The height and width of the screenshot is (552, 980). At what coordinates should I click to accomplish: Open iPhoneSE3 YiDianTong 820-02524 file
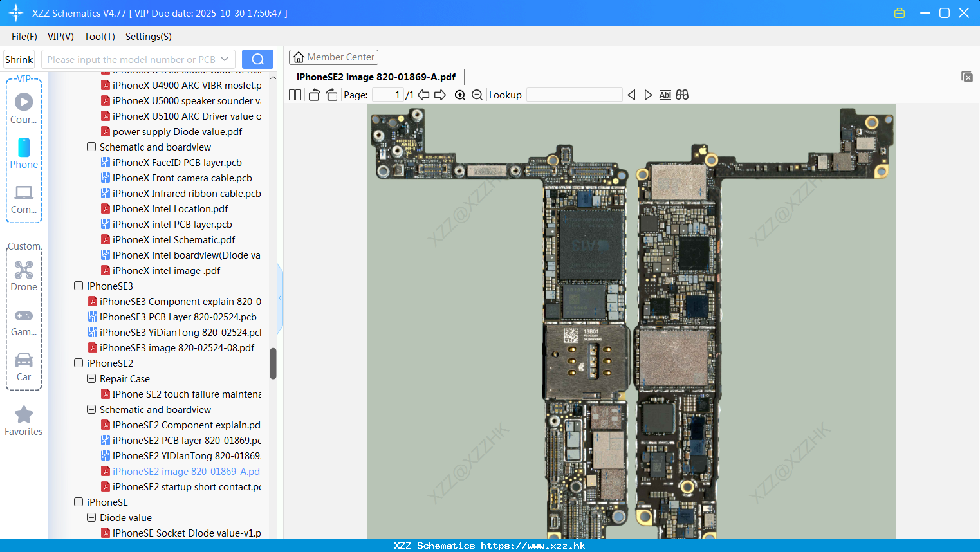pyautogui.click(x=181, y=333)
